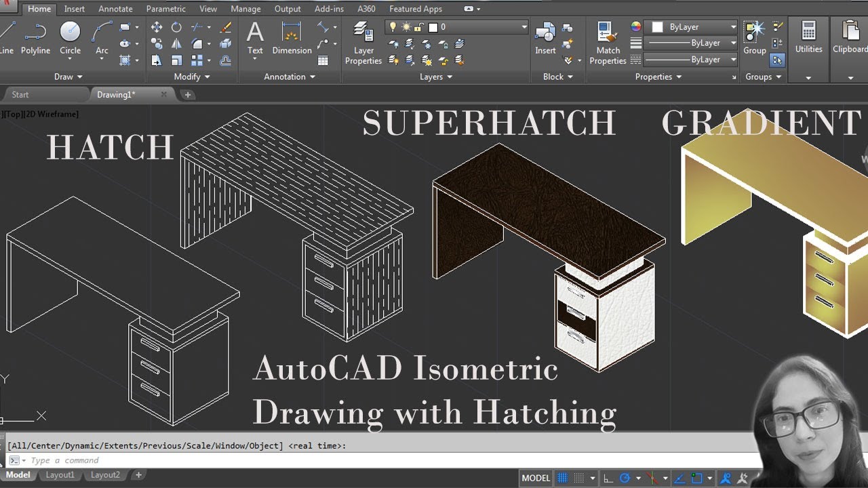The height and width of the screenshot is (488, 868).
Task: Open the layer 0 dropdown list
Action: coord(524,27)
